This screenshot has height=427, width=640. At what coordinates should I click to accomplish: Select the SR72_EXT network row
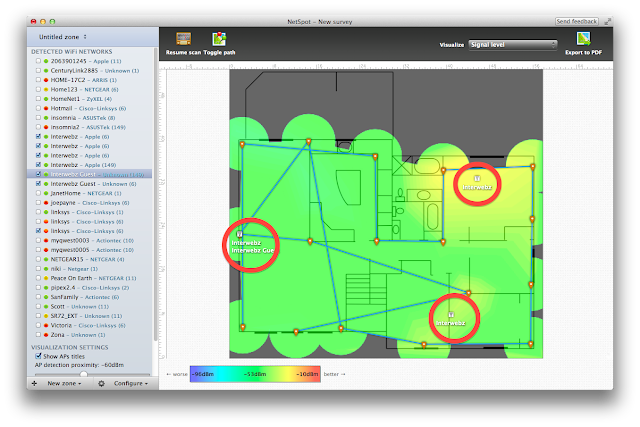click(90, 316)
